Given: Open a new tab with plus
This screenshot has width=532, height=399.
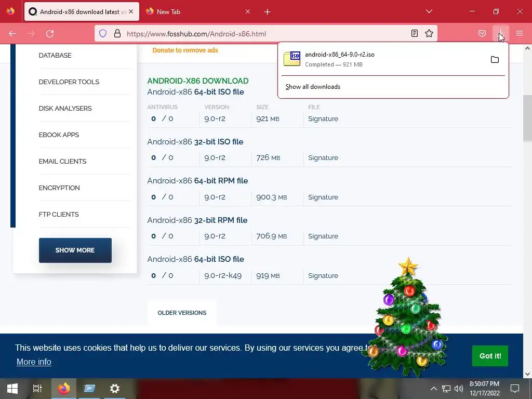Looking at the screenshot, I should (268, 12).
